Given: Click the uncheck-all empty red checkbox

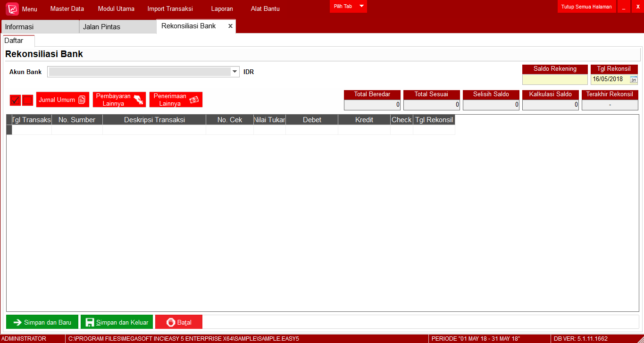Looking at the screenshot, I should point(27,100).
